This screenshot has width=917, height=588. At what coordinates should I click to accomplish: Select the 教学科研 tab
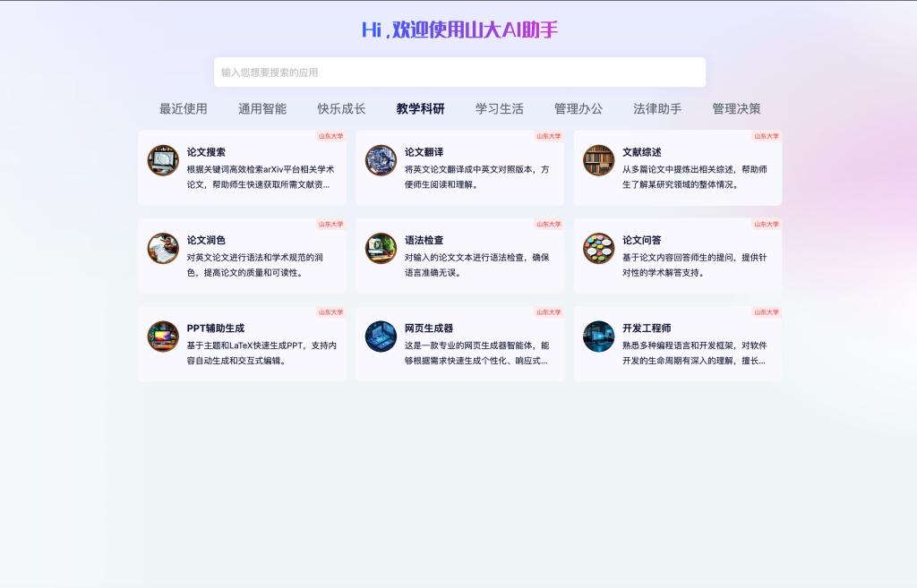tap(421, 108)
